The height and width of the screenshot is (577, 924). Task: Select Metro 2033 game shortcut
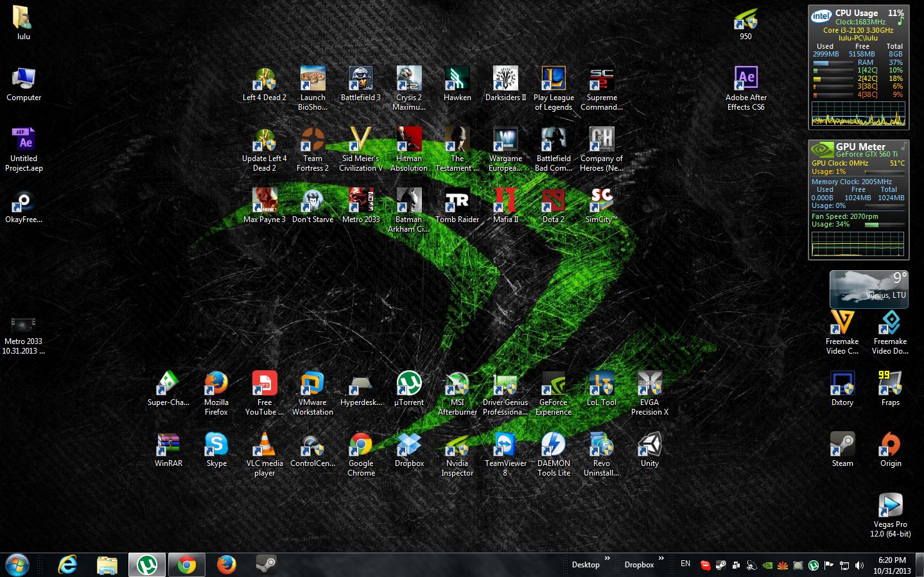(361, 206)
